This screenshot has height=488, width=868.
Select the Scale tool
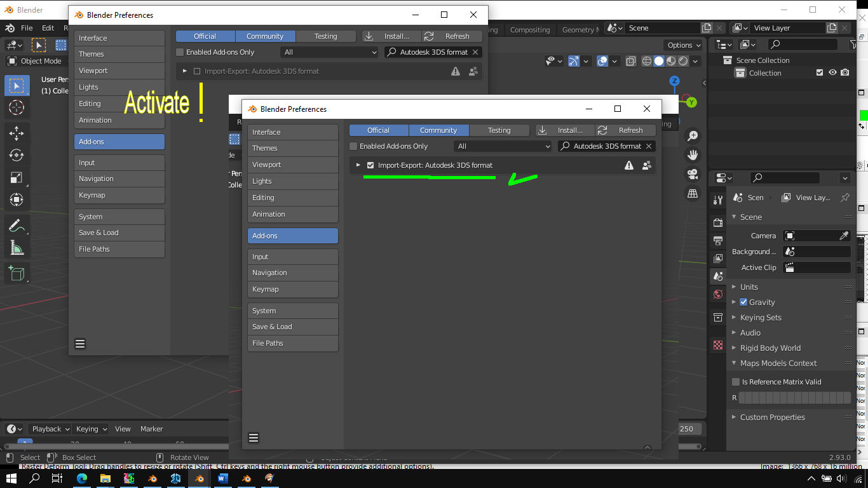17,177
